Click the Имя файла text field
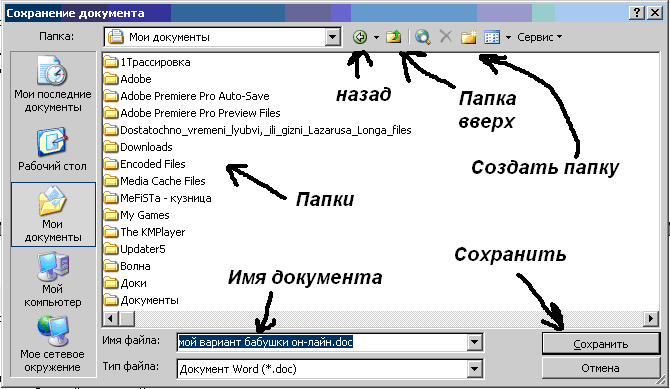The height and width of the screenshot is (389, 670). (323, 342)
